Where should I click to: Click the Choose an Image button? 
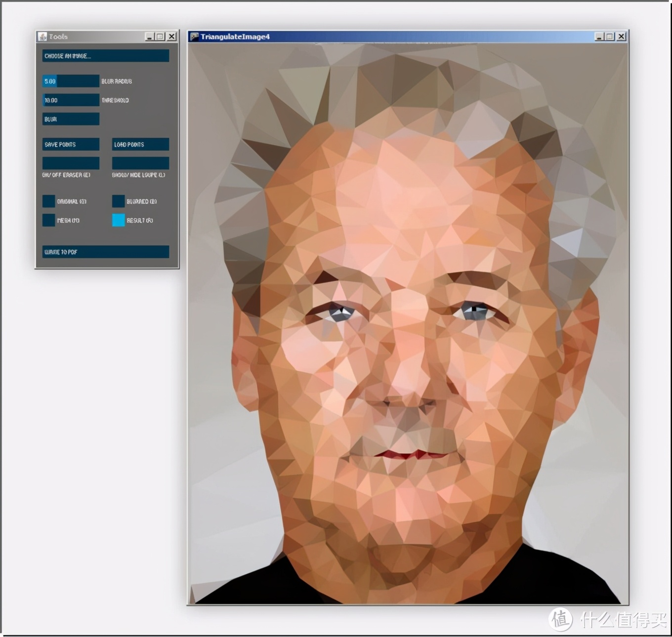pyautogui.click(x=105, y=56)
